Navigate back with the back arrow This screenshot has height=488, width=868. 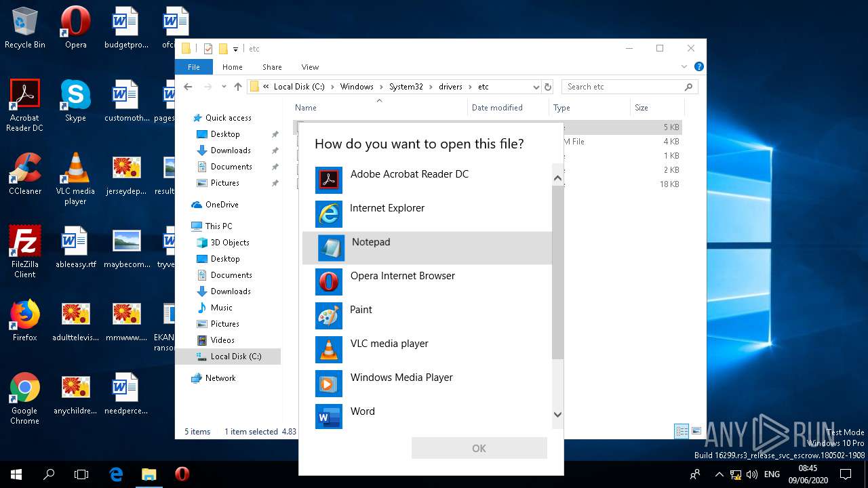[x=189, y=87]
